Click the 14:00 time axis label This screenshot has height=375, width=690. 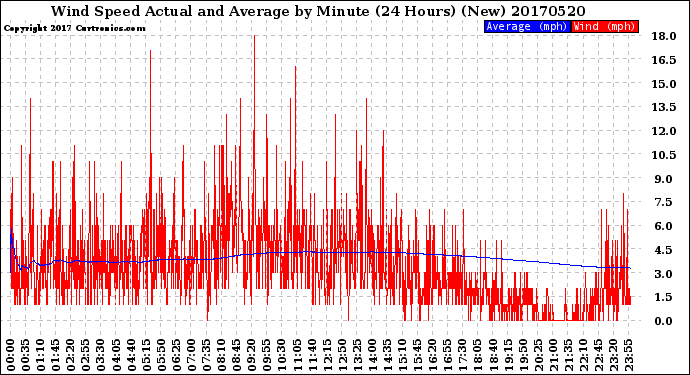(x=373, y=355)
